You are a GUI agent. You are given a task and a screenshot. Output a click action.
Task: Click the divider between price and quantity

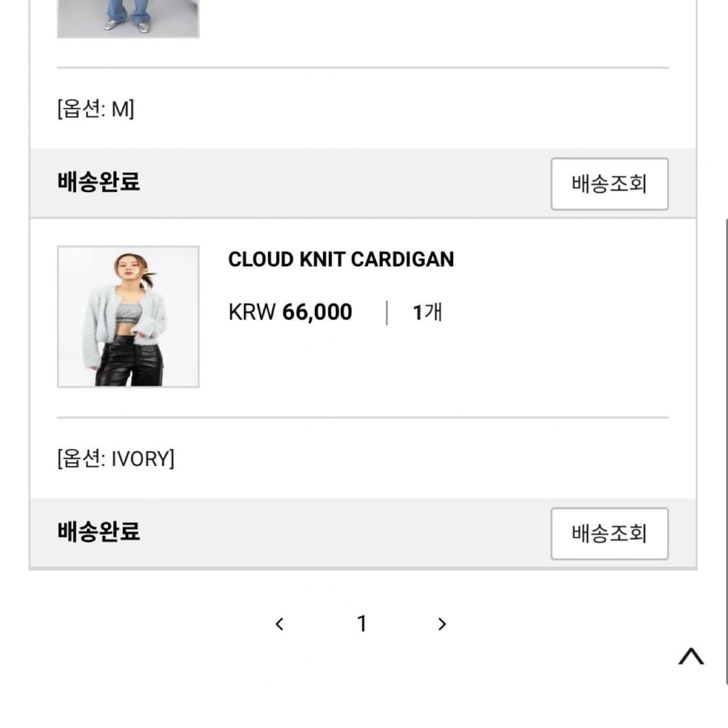[x=387, y=313]
